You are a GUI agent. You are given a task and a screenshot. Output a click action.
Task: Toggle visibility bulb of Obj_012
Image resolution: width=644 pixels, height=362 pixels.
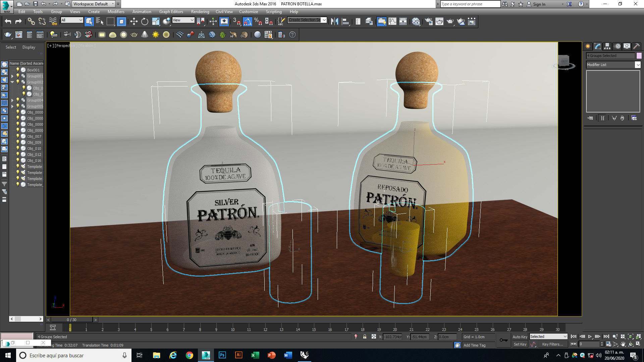18,154
